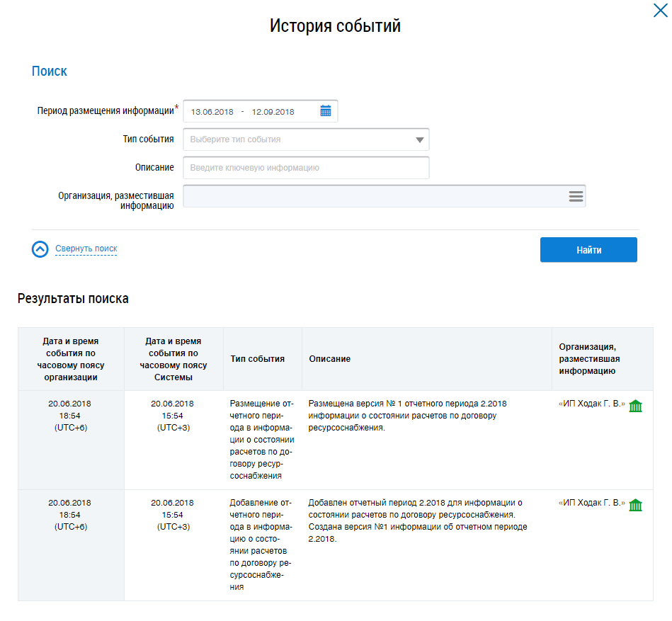672x621 pixels.
Task: Close the История событий dialog
Action: point(659,10)
